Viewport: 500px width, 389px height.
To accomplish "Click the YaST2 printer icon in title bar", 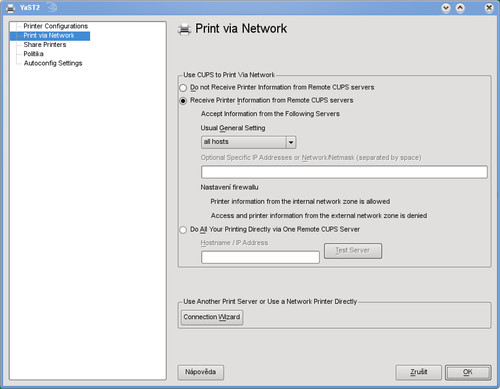I will tap(11, 8).
